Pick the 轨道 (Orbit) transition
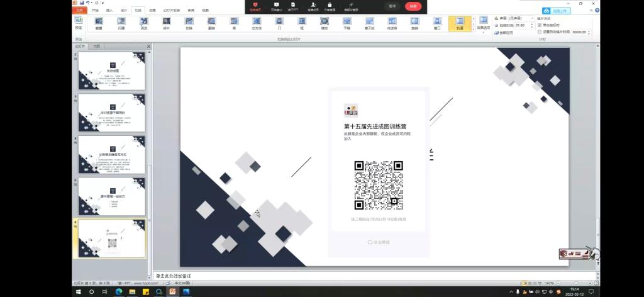The height and width of the screenshot is (297, 644). click(460, 24)
